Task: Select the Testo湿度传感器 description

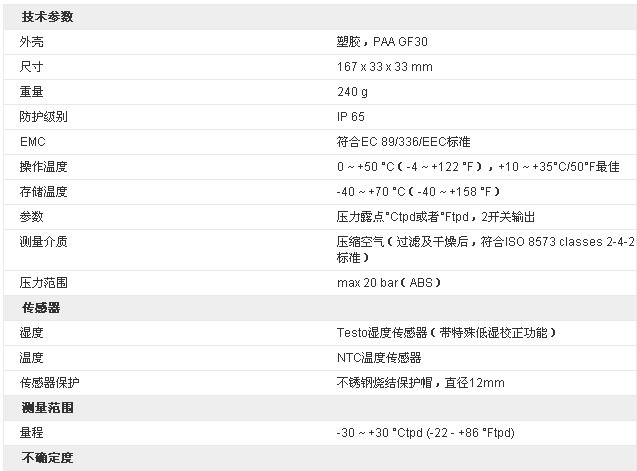Action: pyautogui.click(x=446, y=333)
